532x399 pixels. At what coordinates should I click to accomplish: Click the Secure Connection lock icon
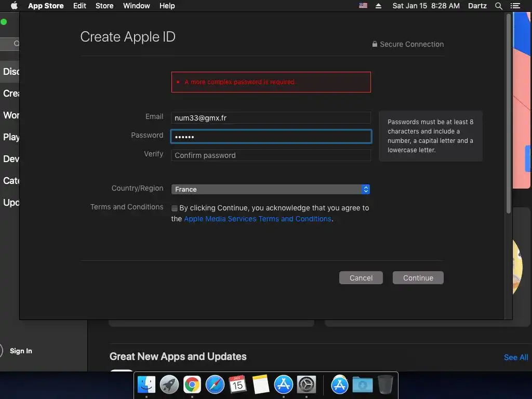pyautogui.click(x=375, y=44)
